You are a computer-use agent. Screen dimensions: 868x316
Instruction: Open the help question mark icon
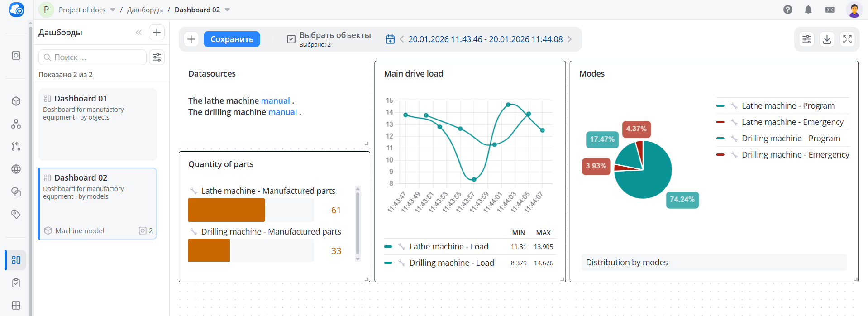tap(788, 10)
